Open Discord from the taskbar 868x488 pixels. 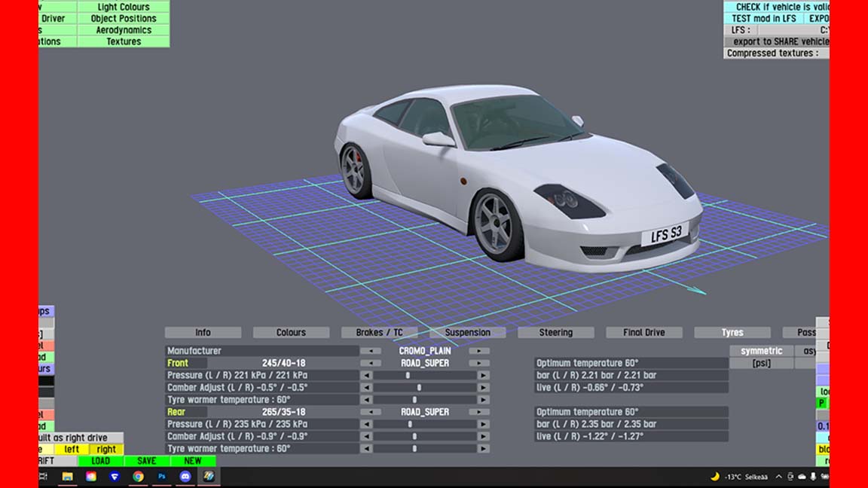pyautogui.click(x=185, y=477)
